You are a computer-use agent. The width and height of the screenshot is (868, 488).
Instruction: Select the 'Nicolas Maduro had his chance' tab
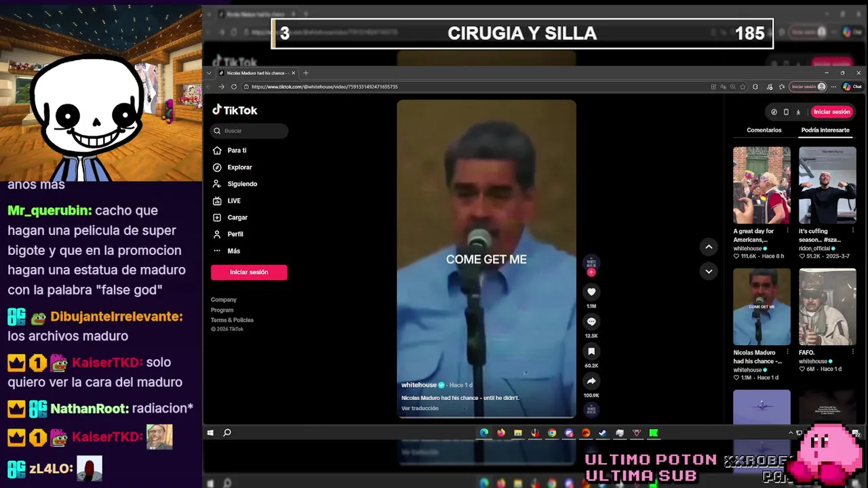[256, 73]
